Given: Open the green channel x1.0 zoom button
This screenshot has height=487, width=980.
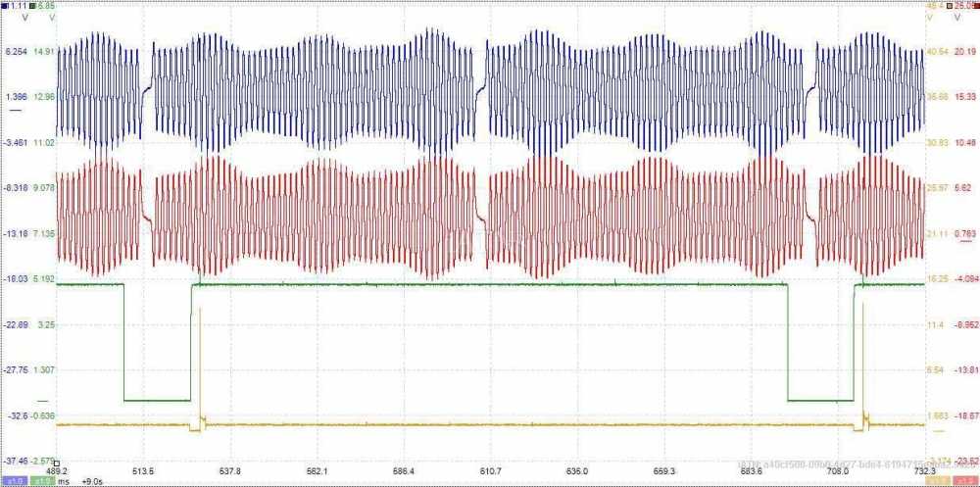Looking at the screenshot, I should click(x=43, y=480).
